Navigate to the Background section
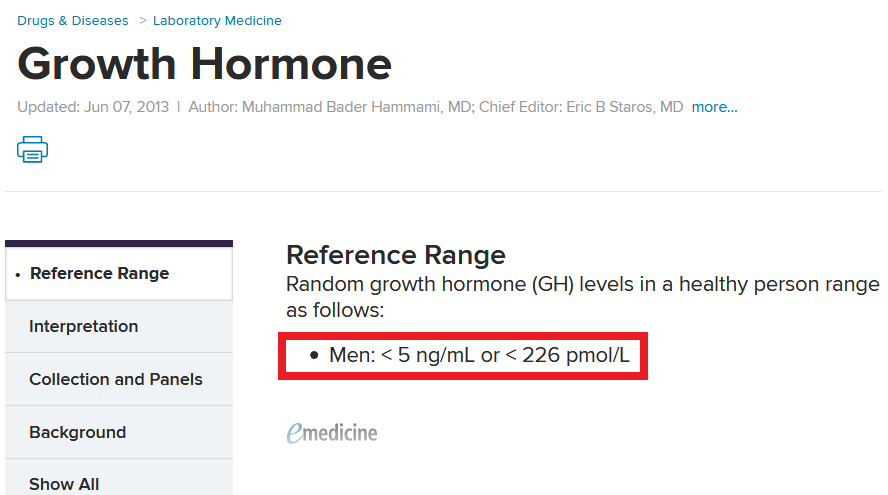The width and height of the screenshot is (888, 495). click(x=78, y=432)
